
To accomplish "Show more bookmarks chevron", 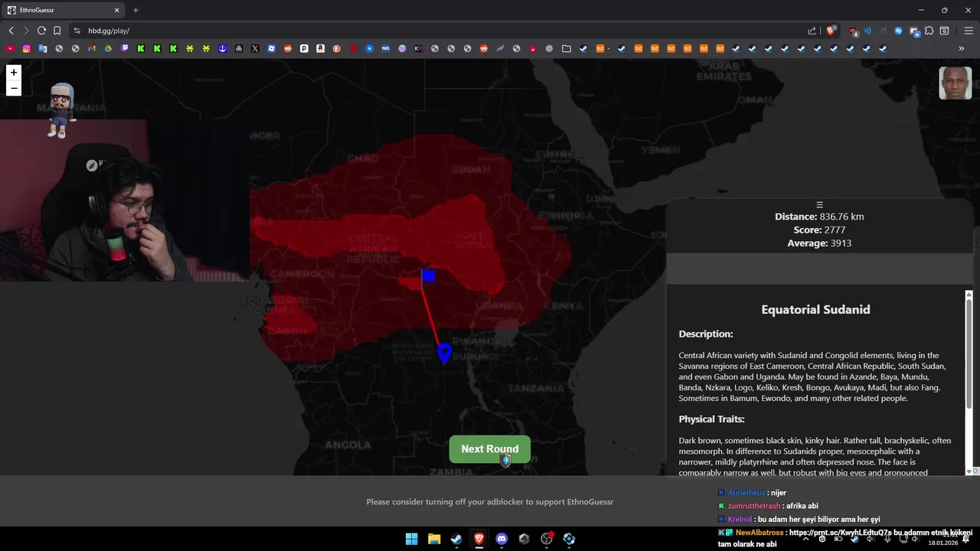I will click(962, 48).
